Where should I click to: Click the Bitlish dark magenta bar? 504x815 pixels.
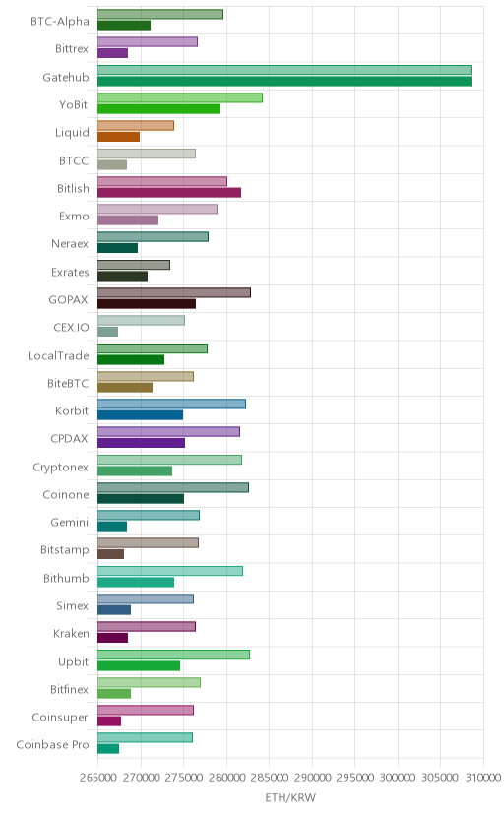point(169,193)
